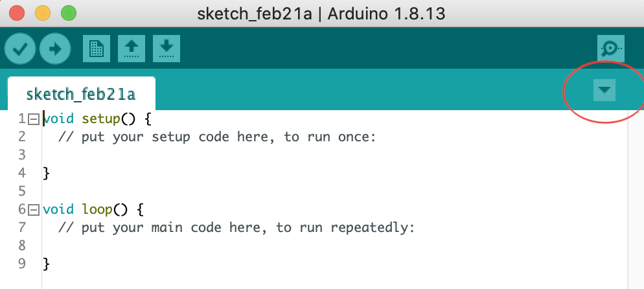Screen dimensions: 644x289
Task: Click line number 5 in the gutter
Action: click(x=22, y=191)
